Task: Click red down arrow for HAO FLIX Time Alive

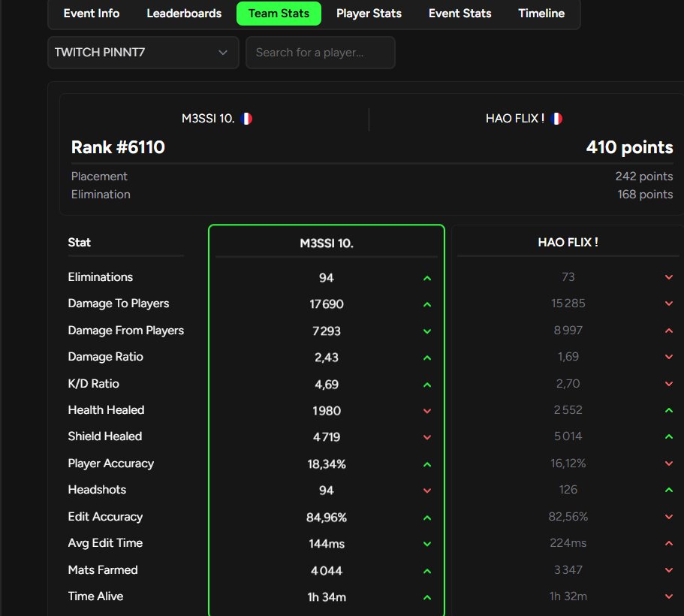Action: coord(669,596)
